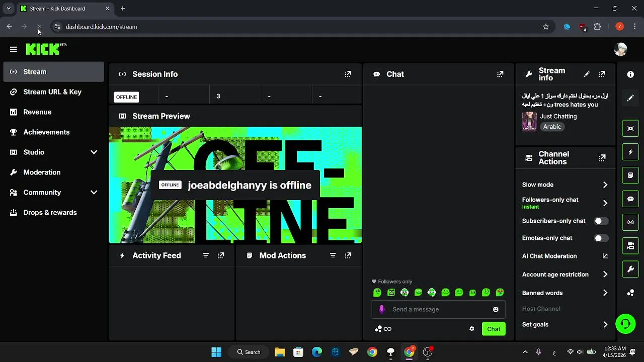Show hidden system tray icons
Viewport: 644px width, 362px height.
[525, 352]
